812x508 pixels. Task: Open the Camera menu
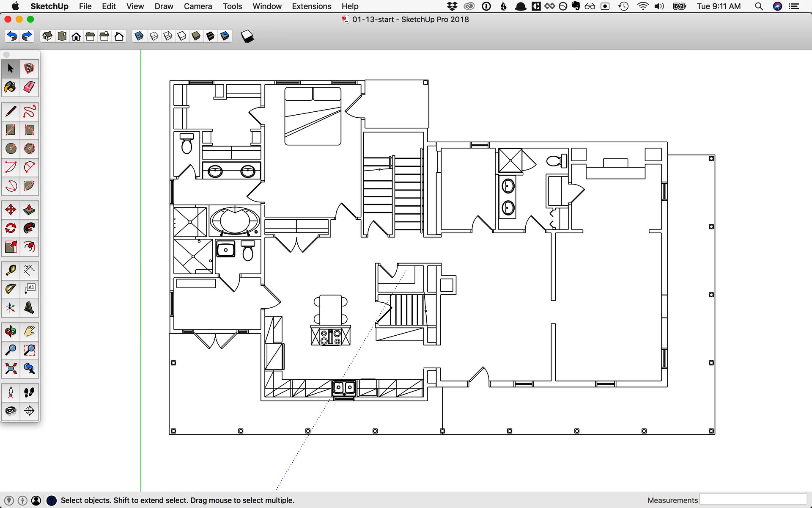click(x=198, y=6)
